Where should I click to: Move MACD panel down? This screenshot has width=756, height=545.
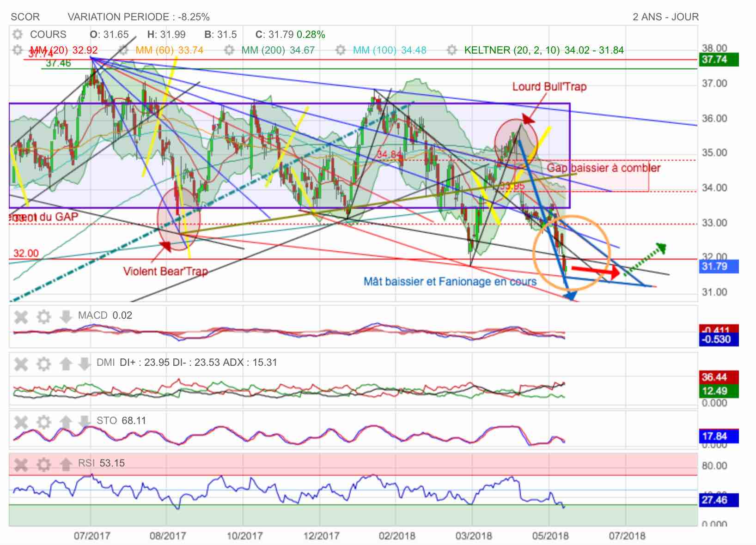coord(66,317)
